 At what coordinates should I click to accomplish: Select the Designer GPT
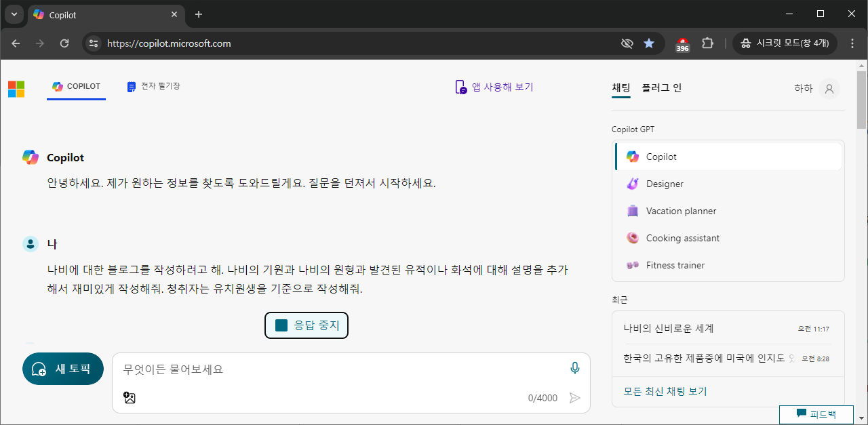click(728, 184)
